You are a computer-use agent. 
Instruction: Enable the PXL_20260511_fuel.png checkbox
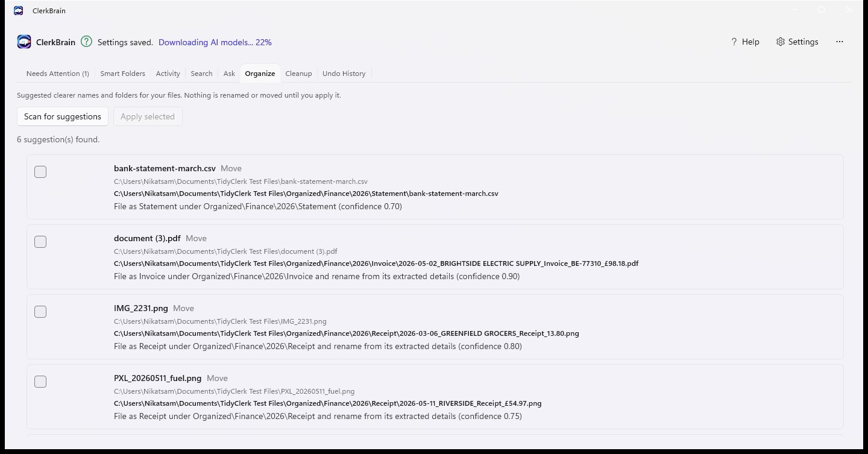coord(40,382)
